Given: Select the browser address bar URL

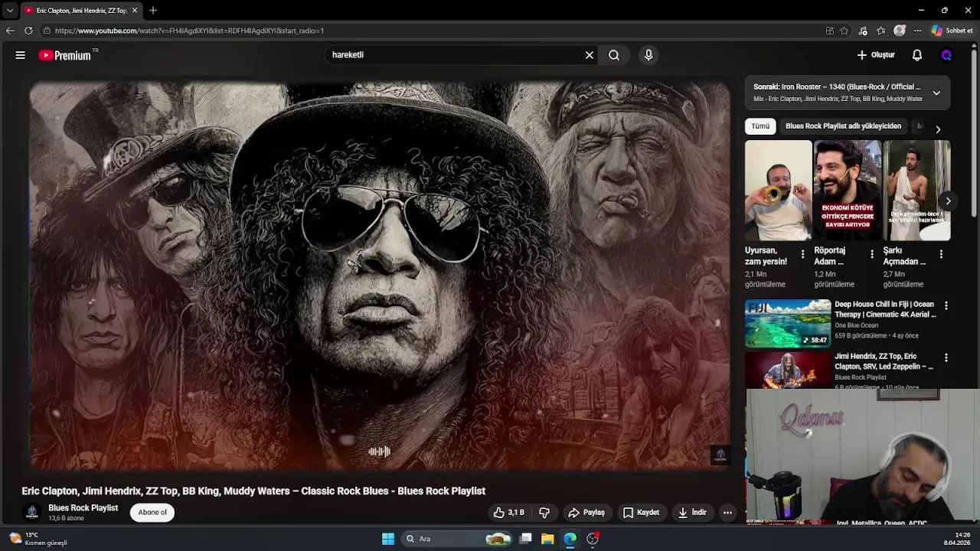Looking at the screenshot, I should [x=189, y=31].
